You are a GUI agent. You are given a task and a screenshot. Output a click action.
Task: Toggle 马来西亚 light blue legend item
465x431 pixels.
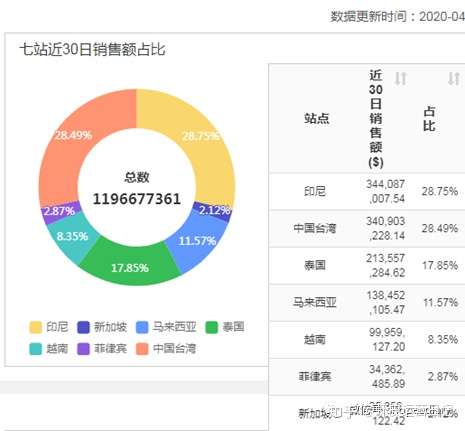pyautogui.click(x=166, y=327)
